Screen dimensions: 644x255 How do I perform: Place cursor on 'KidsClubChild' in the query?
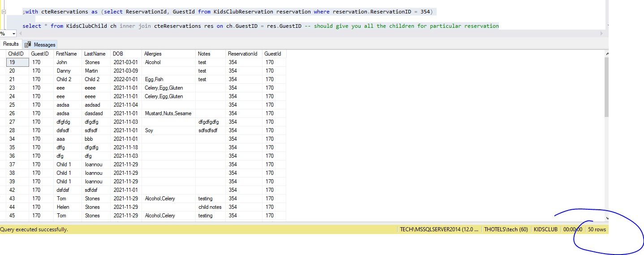[86, 26]
